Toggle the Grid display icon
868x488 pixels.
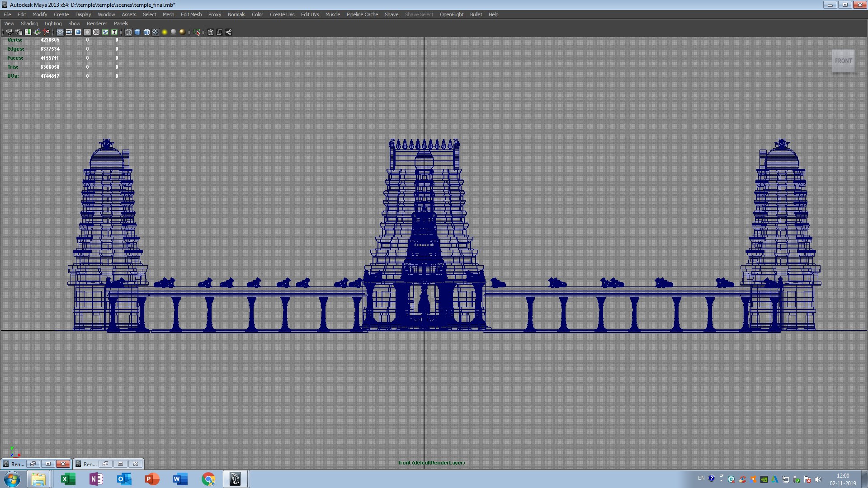point(60,32)
